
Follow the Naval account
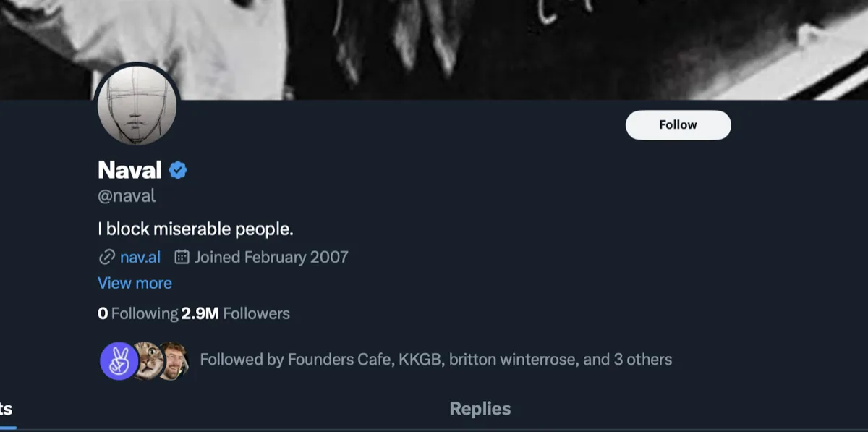678,125
